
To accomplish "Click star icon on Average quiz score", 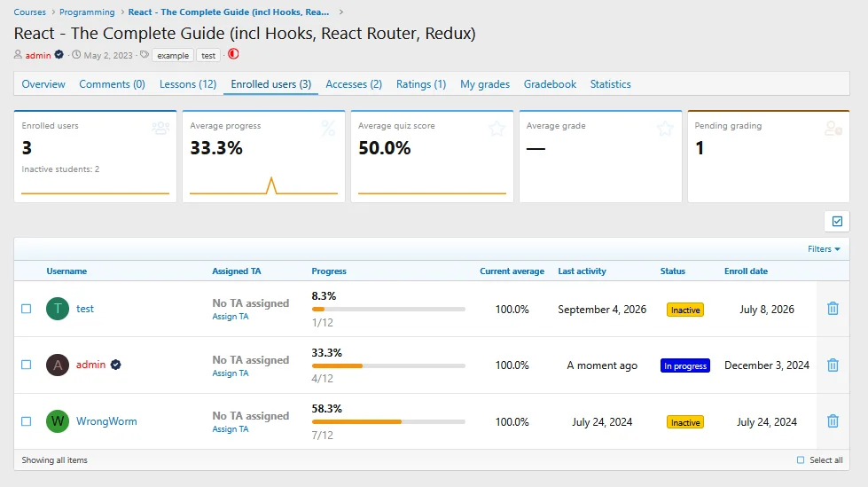I will (497, 128).
